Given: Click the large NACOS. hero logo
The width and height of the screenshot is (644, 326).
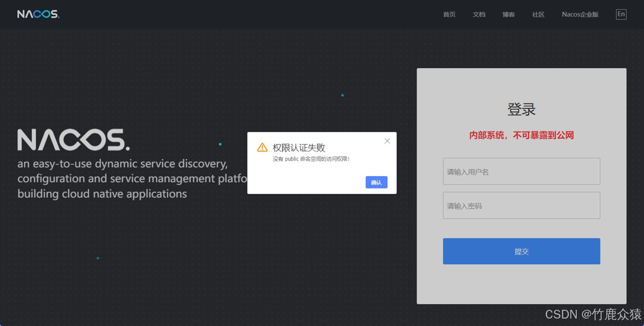Looking at the screenshot, I should click(74, 140).
